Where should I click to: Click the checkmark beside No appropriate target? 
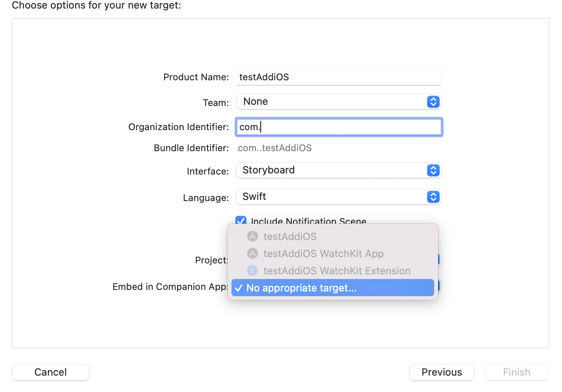coord(239,288)
